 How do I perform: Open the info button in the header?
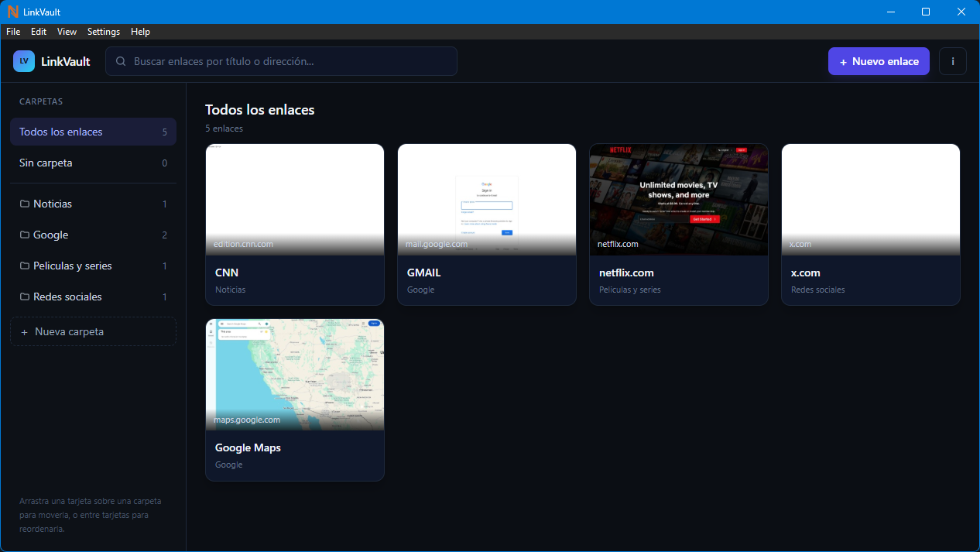pos(953,61)
